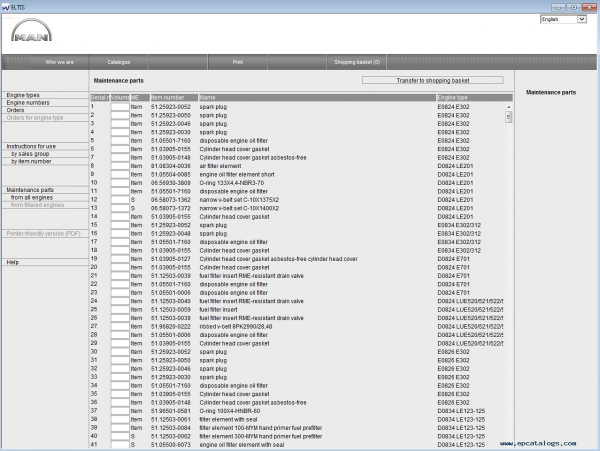Select item number 81.08304-0038
Screen dimensions: 600x451
pos(171,166)
